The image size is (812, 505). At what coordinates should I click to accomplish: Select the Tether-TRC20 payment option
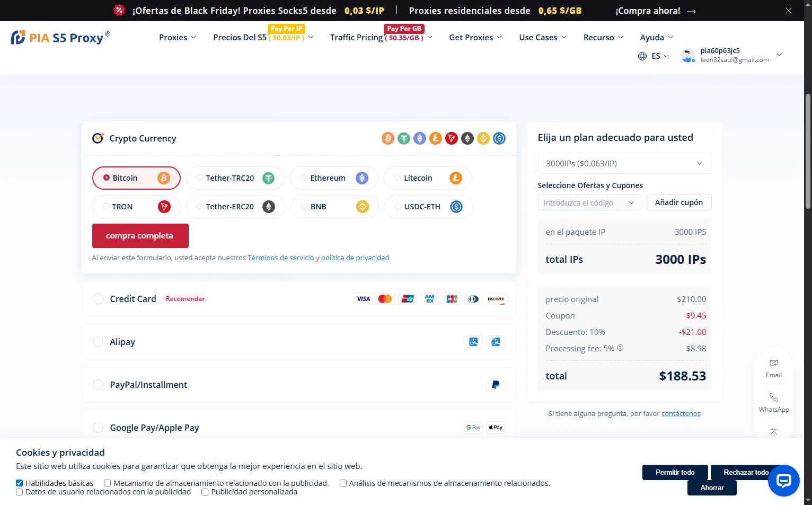(x=235, y=178)
